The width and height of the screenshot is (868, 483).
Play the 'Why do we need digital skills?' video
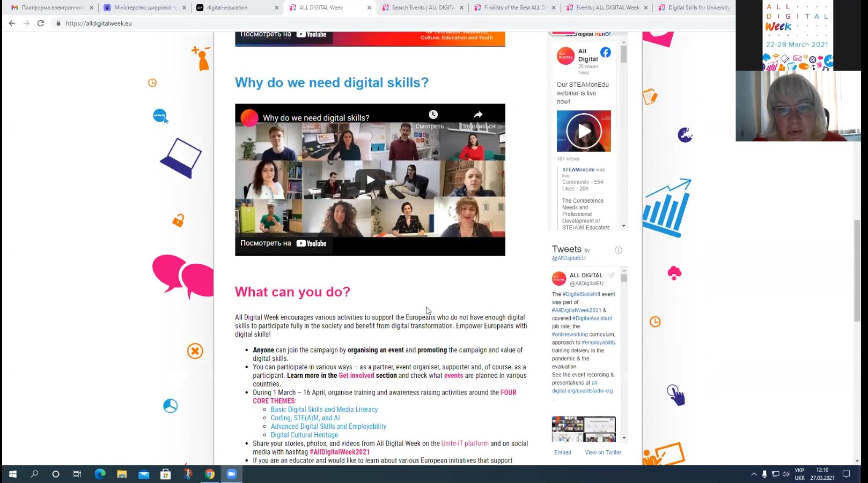(x=370, y=180)
